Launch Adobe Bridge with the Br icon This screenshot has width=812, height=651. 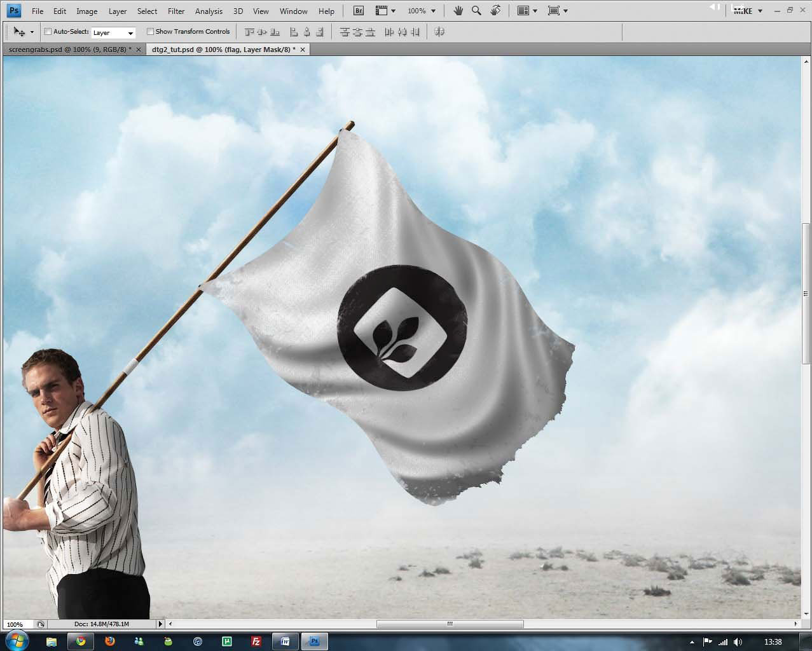tap(359, 11)
